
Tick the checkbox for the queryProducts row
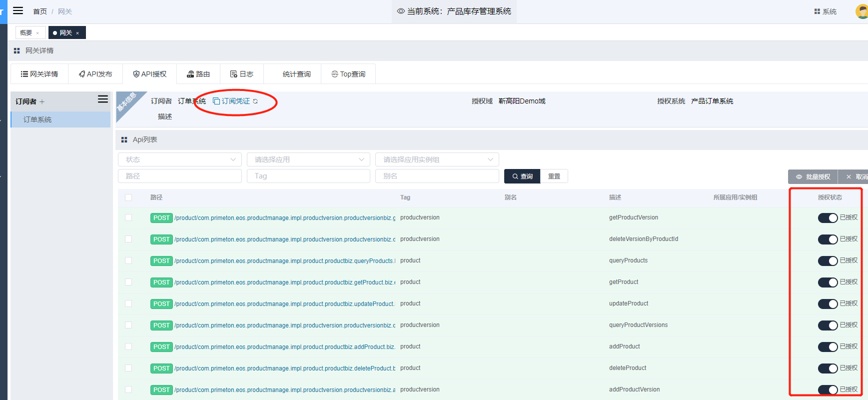[128, 260]
